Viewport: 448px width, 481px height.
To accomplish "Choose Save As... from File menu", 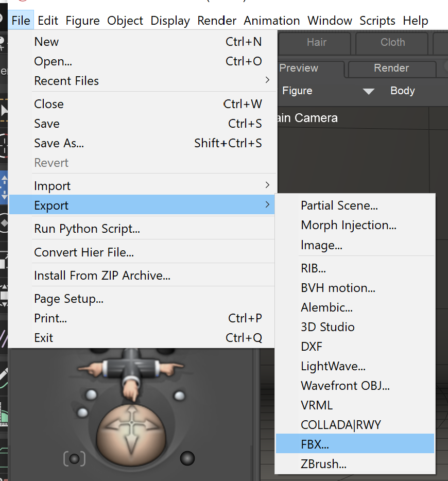I will click(x=143, y=143).
